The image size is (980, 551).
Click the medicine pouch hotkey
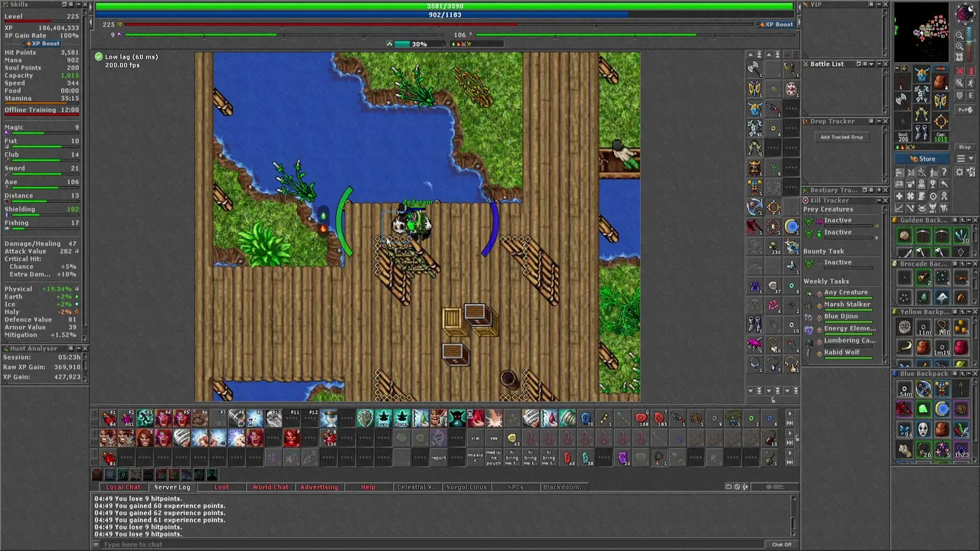click(x=494, y=458)
